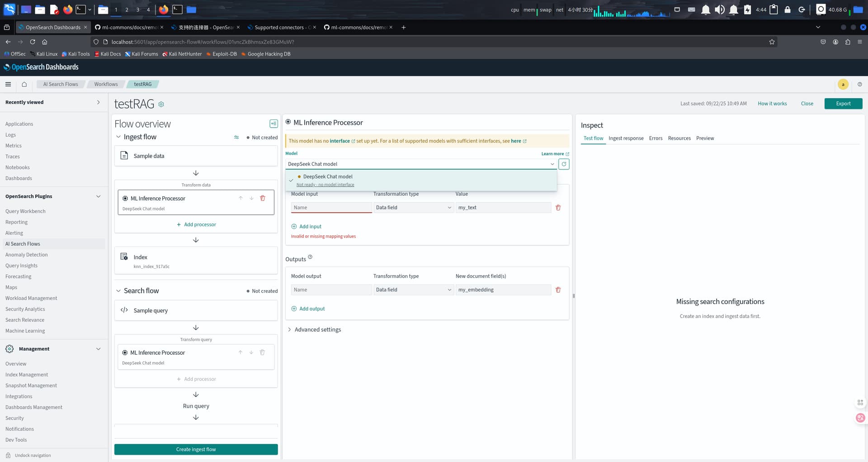Click the my_embedding document field
Screen dimensions: 868x462
point(503,290)
